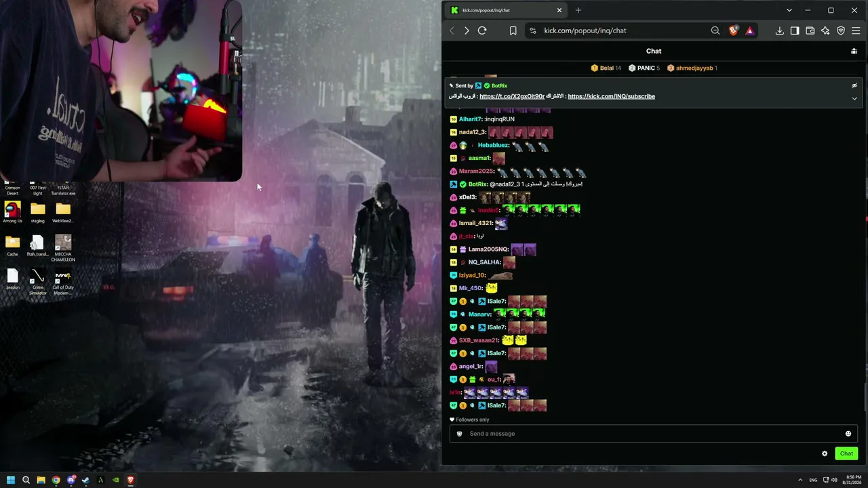Click top gifter Belal

(606, 68)
